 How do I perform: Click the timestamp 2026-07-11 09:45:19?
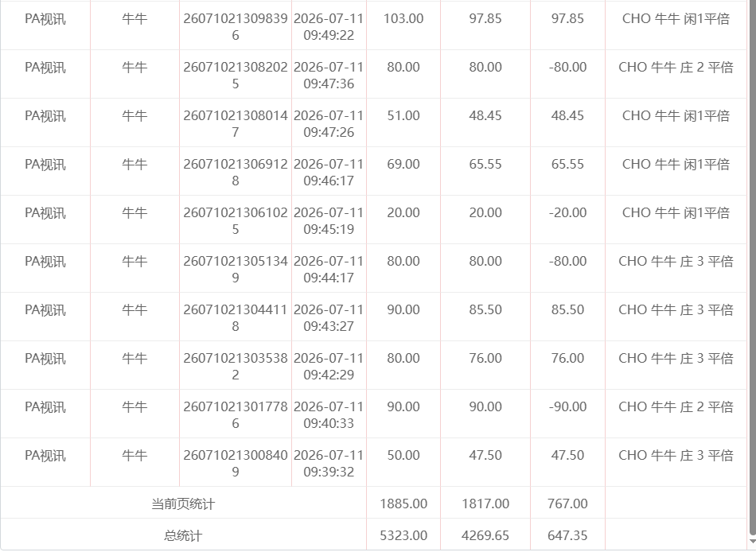329,220
